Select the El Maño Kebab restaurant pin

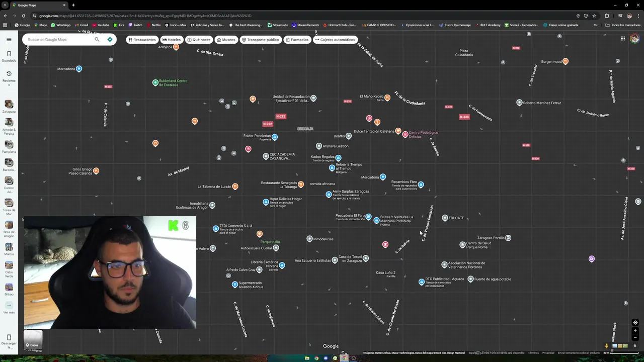click(387, 98)
